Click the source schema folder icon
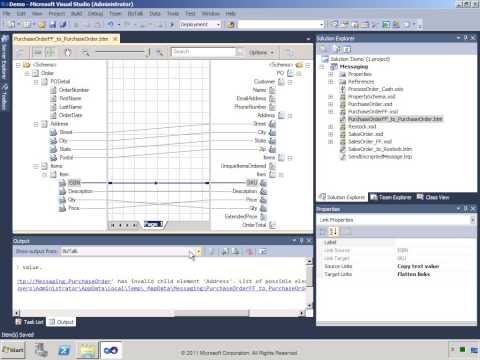The height and width of the screenshot is (360, 480). [x=27, y=65]
